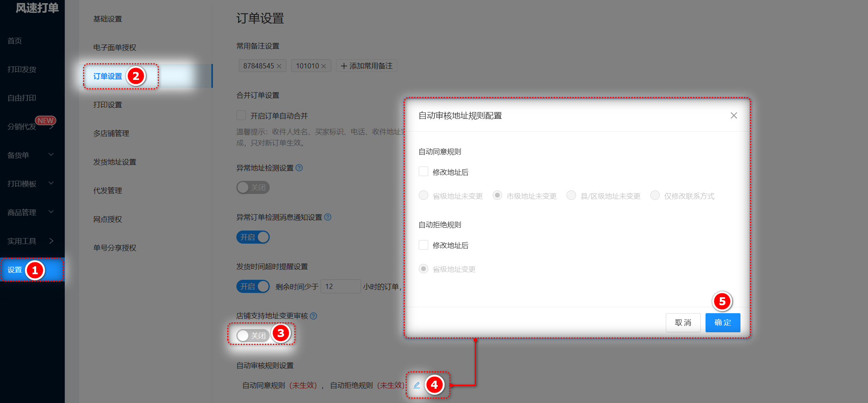
Task: Remove the 101010 remark tag
Action: pyautogui.click(x=324, y=66)
